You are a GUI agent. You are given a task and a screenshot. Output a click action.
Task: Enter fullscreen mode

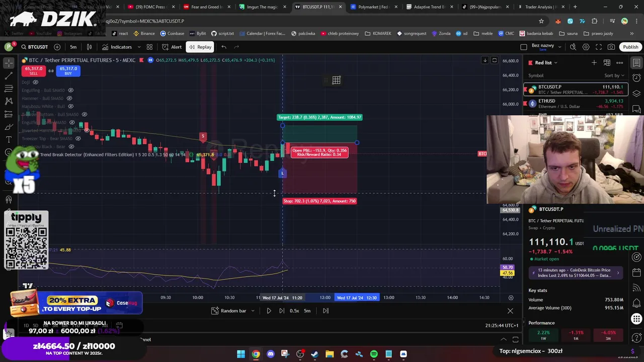coord(599,47)
